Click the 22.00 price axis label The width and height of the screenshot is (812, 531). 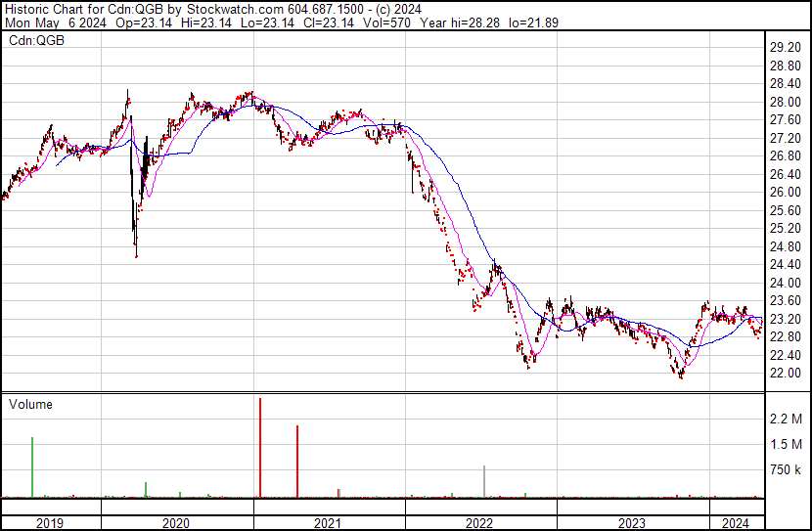point(785,374)
